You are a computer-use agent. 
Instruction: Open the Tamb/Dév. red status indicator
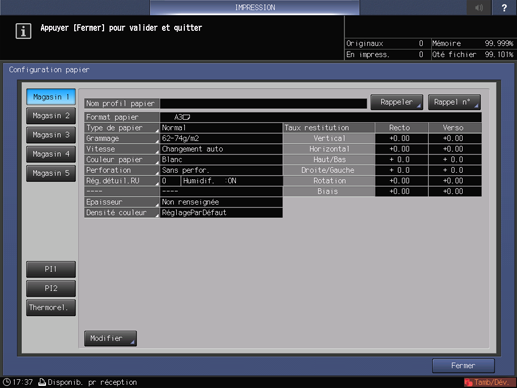tap(489, 382)
